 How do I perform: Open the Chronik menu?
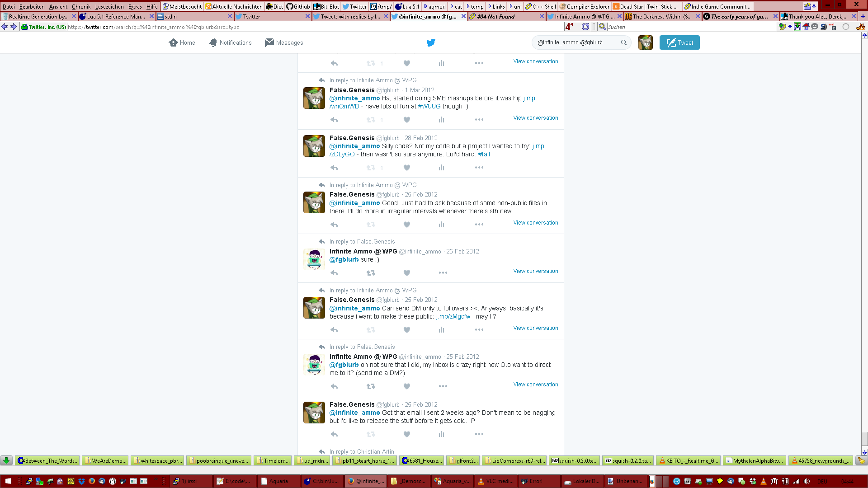(x=81, y=6)
